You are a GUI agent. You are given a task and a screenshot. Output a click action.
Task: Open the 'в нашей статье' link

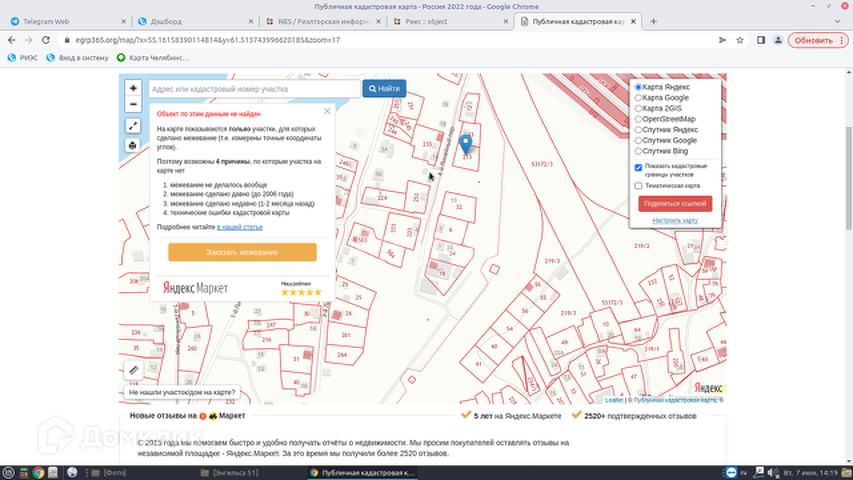(239, 227)
